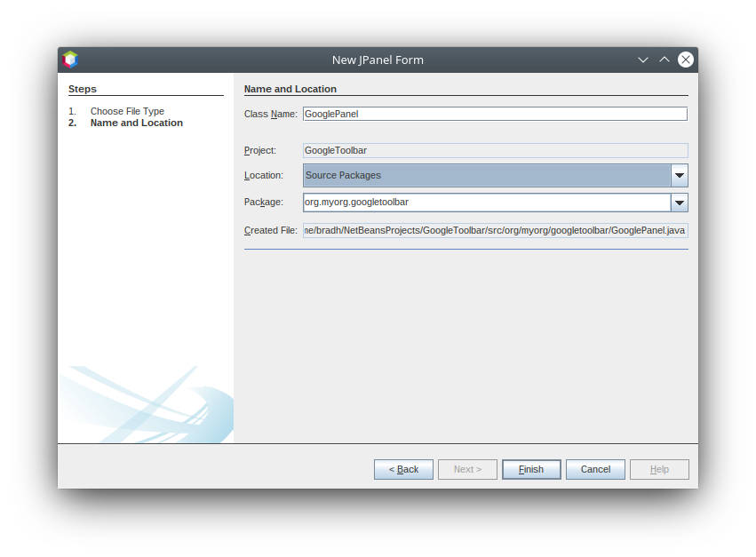This screenshot has width=756, height=557.
Task: Click into the Class Name text field
Action: (x=494, y=114)
